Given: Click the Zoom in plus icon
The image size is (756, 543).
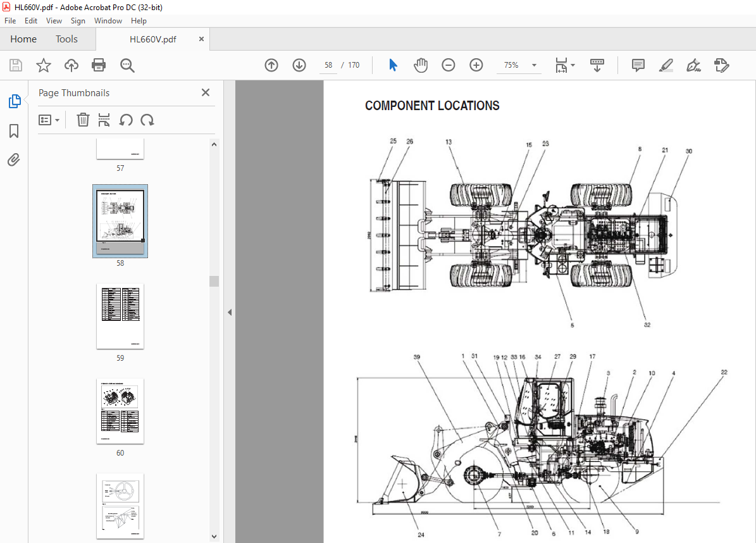Looking at the screenshot, I should click(476, 65).
